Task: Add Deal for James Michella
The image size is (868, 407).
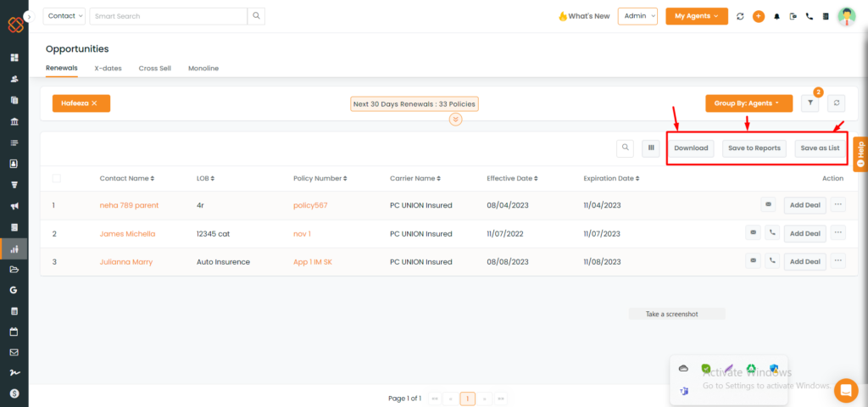Action: (805, 233)
